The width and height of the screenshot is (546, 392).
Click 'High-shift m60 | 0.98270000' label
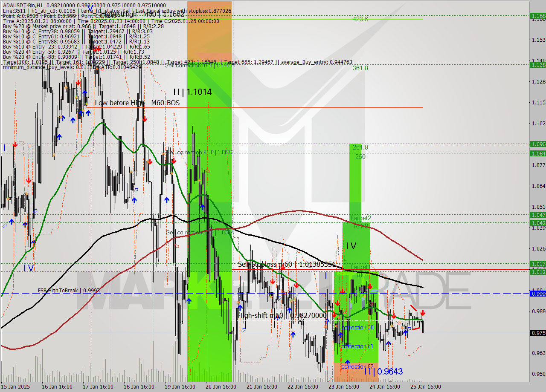pos(282,316)
